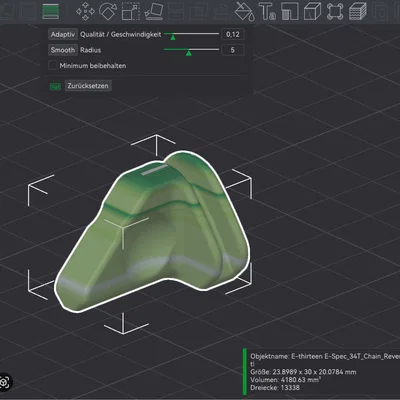Click the Zurücksetzen button
Image resolution: width=400 pixels, height=400 pixels.
pyautogui.click(x=88, y=86)
